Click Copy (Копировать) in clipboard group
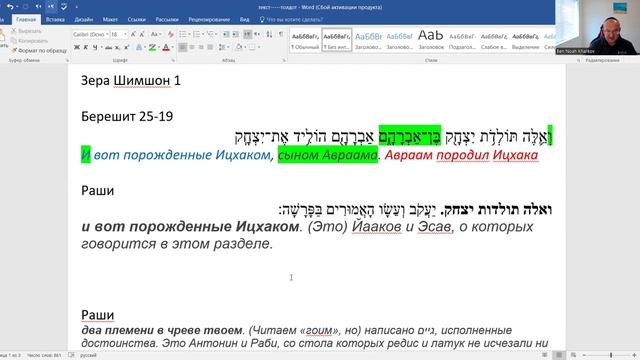This screenshot has height=360, width=640. pos(29,40)
